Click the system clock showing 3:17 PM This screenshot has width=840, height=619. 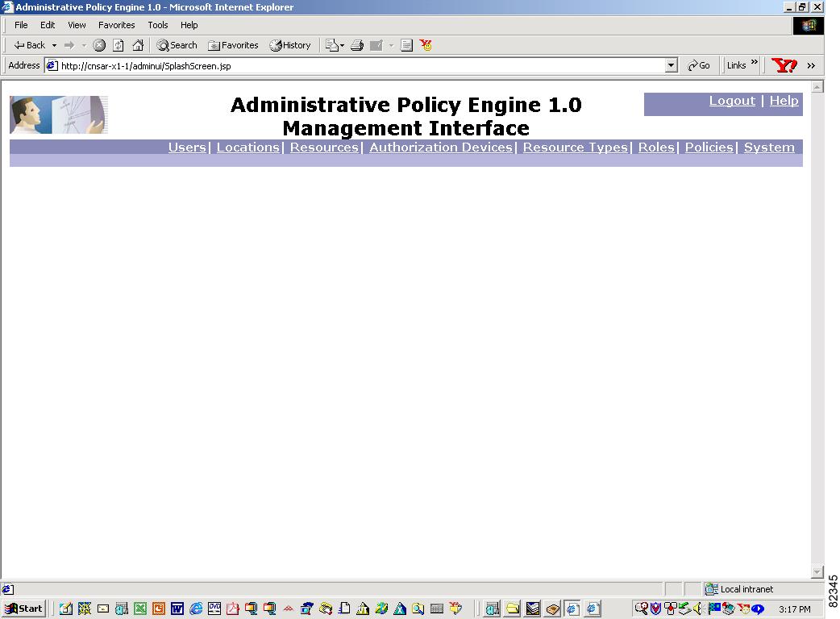[x=795, y=609]
